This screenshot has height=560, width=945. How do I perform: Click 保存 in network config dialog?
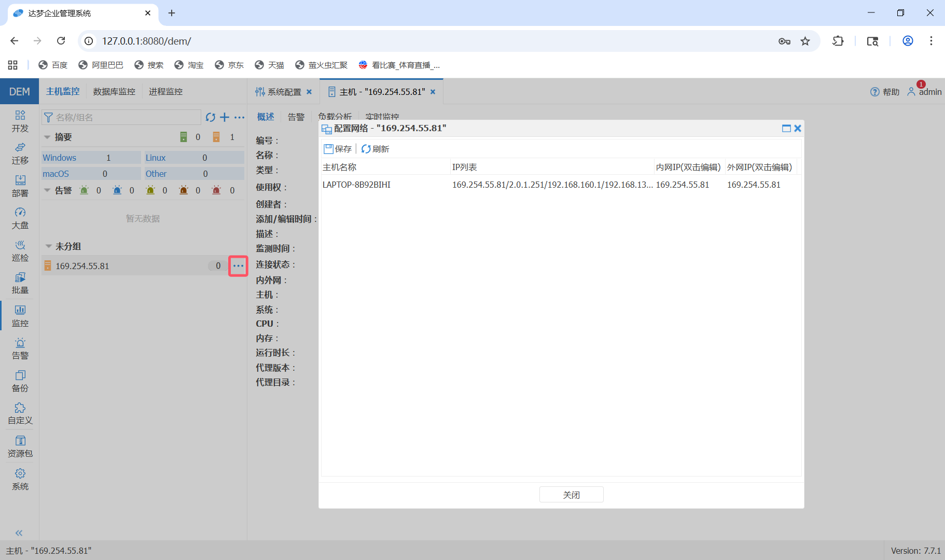[338, 149]
